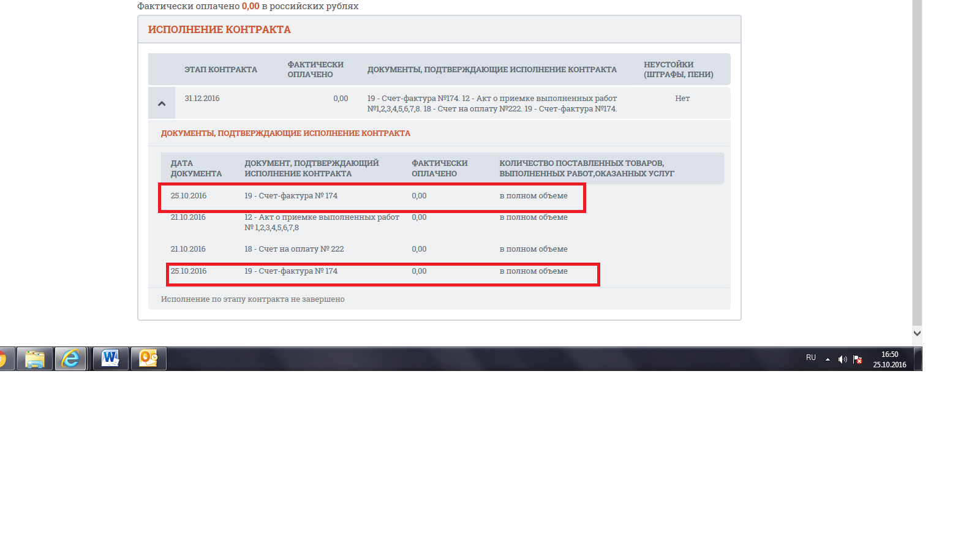This screenshot has width=980, height=551.
Task: Click the orange 'ДОКУМЕНТЫ, ПОДТВЕРЖДАЮЩИЕ ИСПОЛНЕНИЕ КОНТРАКТА' subheading
Action: pyautogui.click(x=285, y=133)
